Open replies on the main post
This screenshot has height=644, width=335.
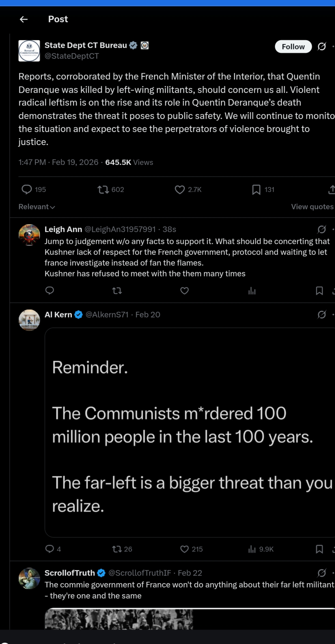click(x=27, y=189)
